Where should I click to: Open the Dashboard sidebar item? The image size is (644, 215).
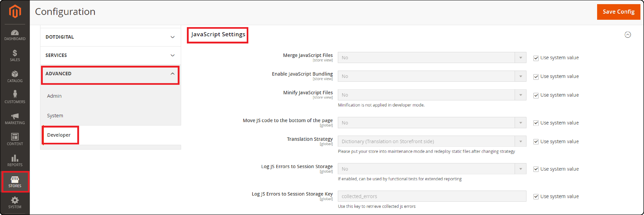click(15, 35)
